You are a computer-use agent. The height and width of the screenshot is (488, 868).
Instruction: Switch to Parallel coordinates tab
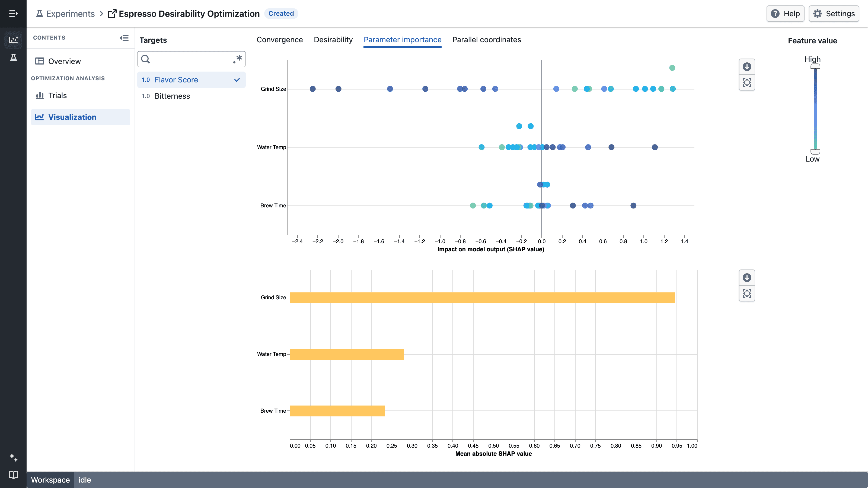click(x=486, y=40)
